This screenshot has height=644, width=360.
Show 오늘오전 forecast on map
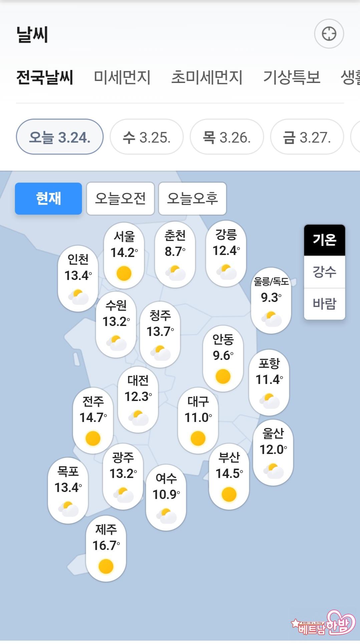(120, 199)
